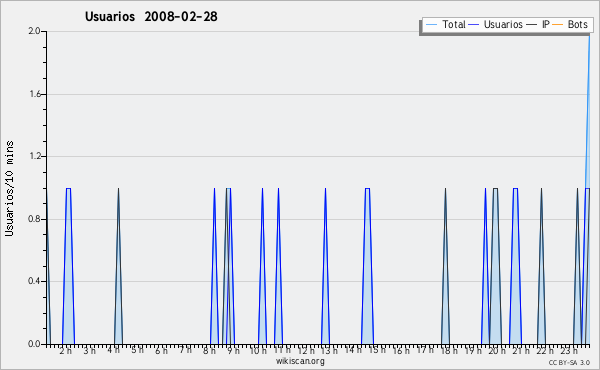Click the dark IP spike above 18 h

[445, 266]
